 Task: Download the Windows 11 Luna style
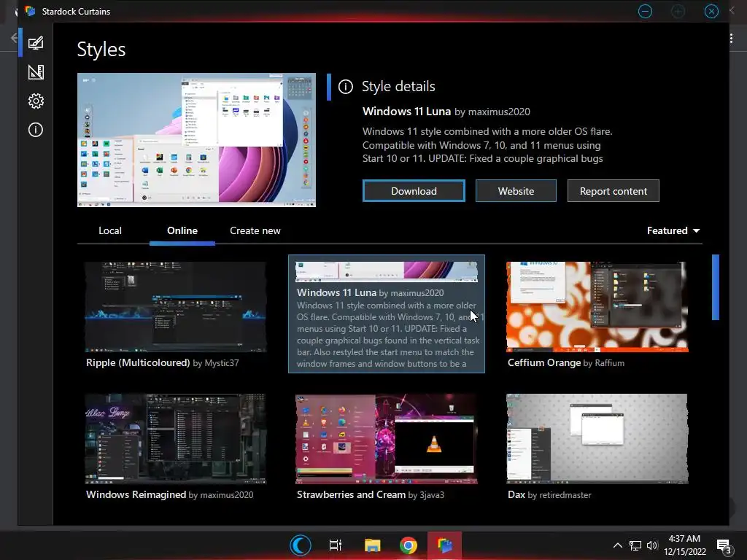coord(414,191)
